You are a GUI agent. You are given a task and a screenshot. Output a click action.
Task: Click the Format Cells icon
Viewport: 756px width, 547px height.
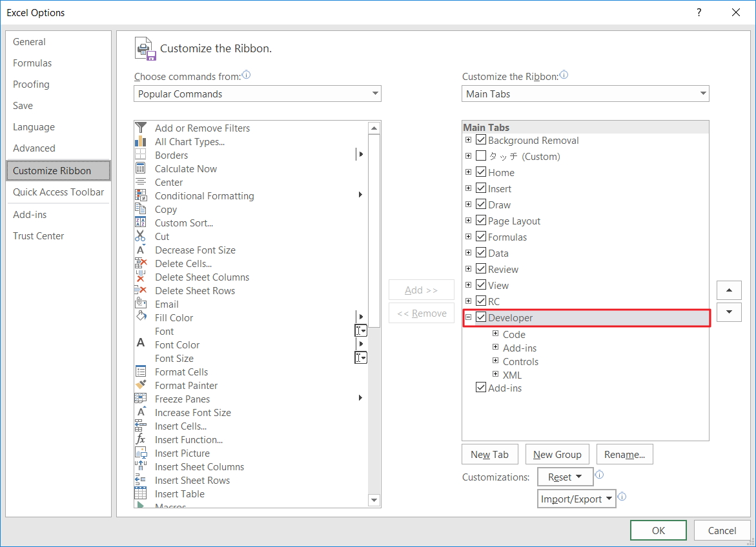point(140,371)
